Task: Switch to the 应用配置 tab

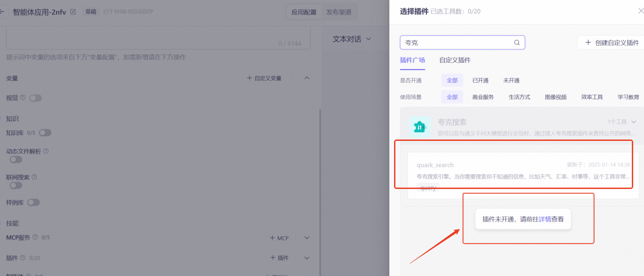Action: 304,12
